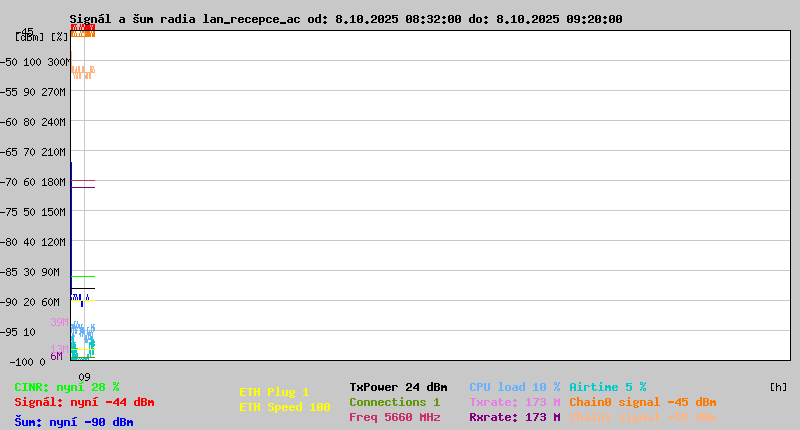Click the 'CINR: nyní 28 %' legend entry
The image size is (800, 430).
tap(67, 387)
